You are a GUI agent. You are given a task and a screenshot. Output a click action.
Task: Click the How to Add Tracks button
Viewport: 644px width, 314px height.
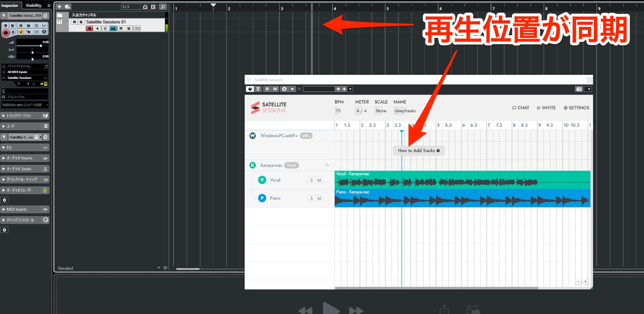[419, 150]
